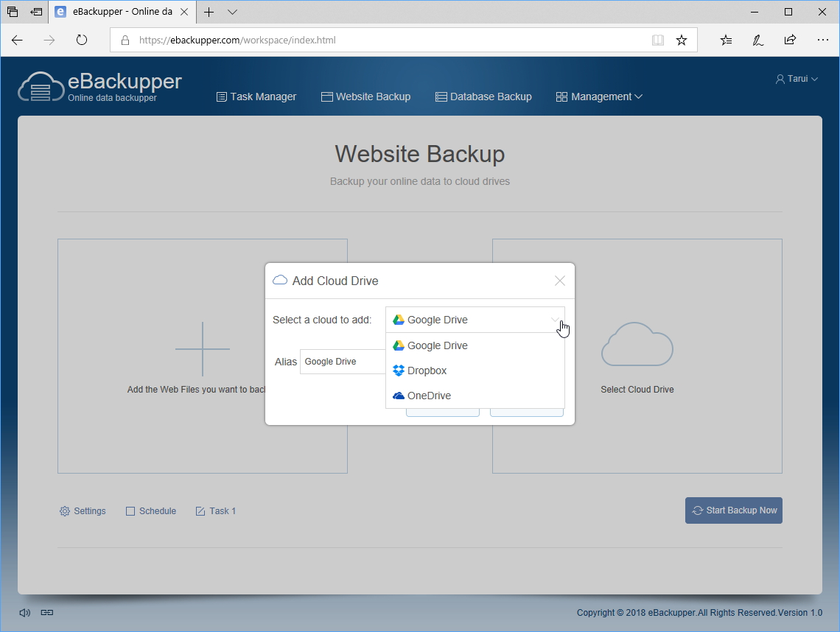
Task: Open Settings via the gear icon
Action: click(x=65, y=510)
